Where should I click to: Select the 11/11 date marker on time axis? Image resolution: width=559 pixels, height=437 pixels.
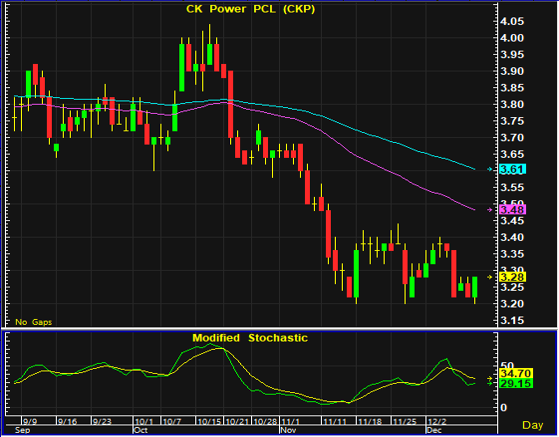334,422
